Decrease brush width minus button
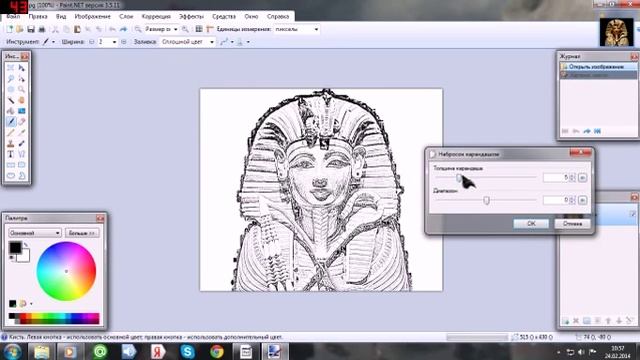 point(92,42)
